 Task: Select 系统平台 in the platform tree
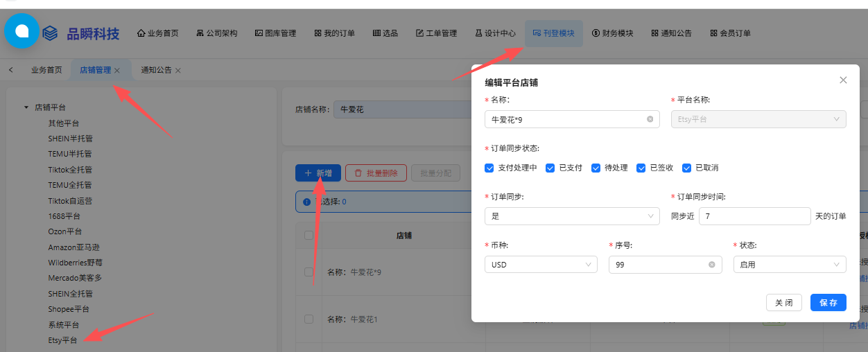point(64,325)
